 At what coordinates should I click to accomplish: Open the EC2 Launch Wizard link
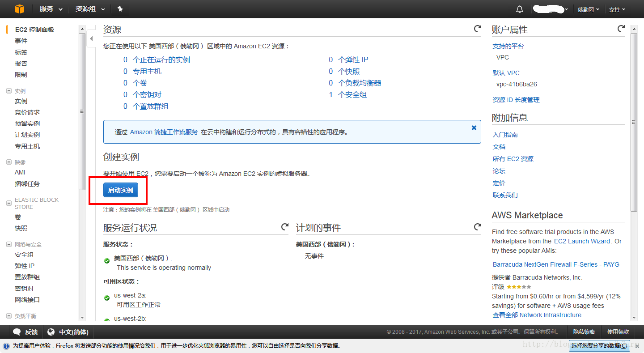[582, 241]
